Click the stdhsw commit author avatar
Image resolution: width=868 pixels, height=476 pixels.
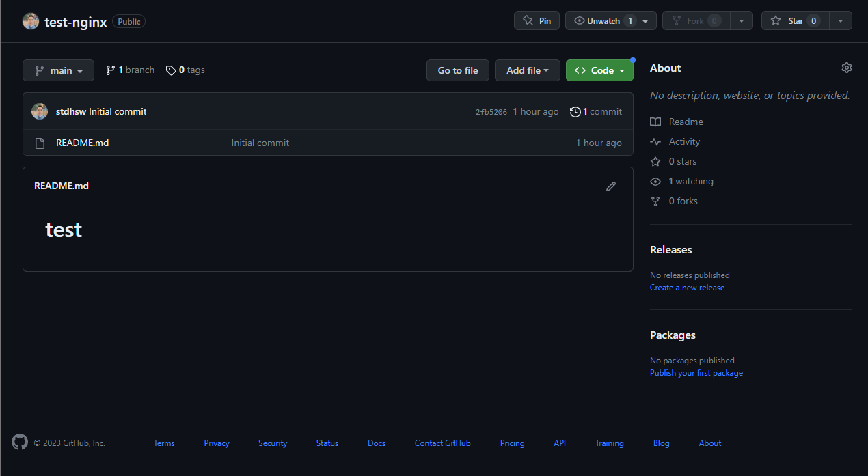(40, 111)
